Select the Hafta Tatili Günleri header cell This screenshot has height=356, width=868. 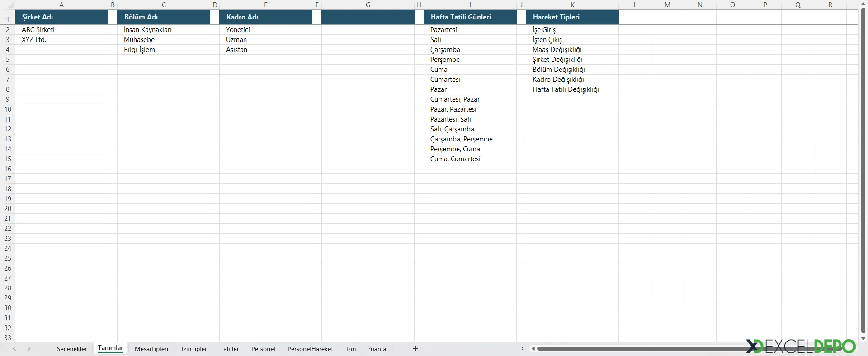[x=470, y=17]
